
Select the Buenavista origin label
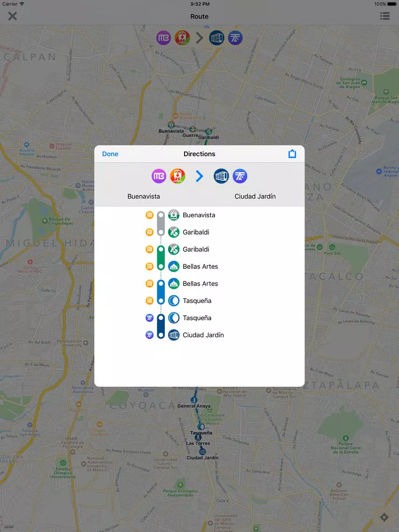click(143, 196)
